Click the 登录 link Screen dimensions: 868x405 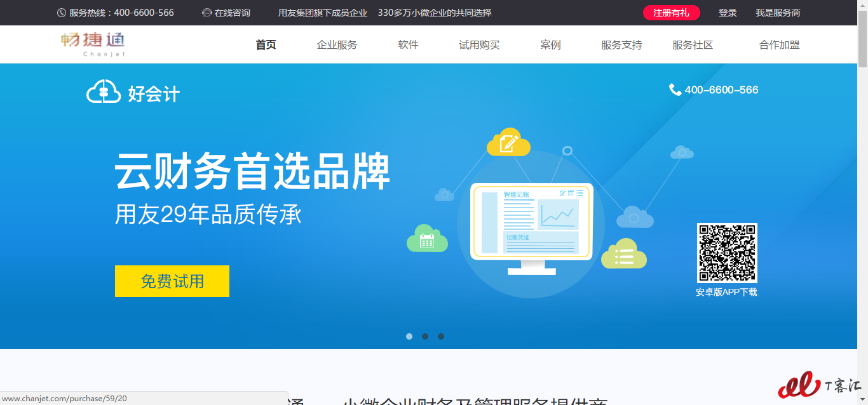click(728, 13)
